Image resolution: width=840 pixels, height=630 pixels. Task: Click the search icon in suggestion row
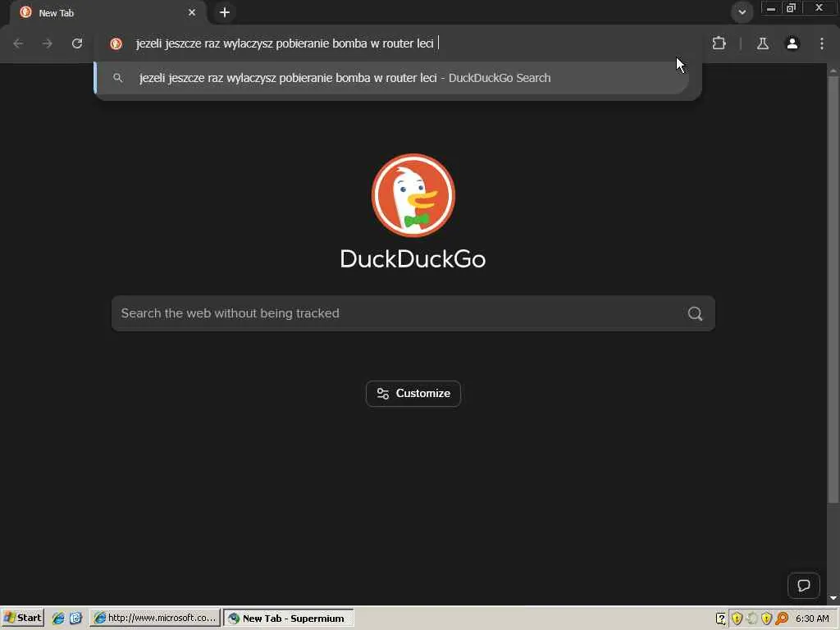[x=118, y=78]
